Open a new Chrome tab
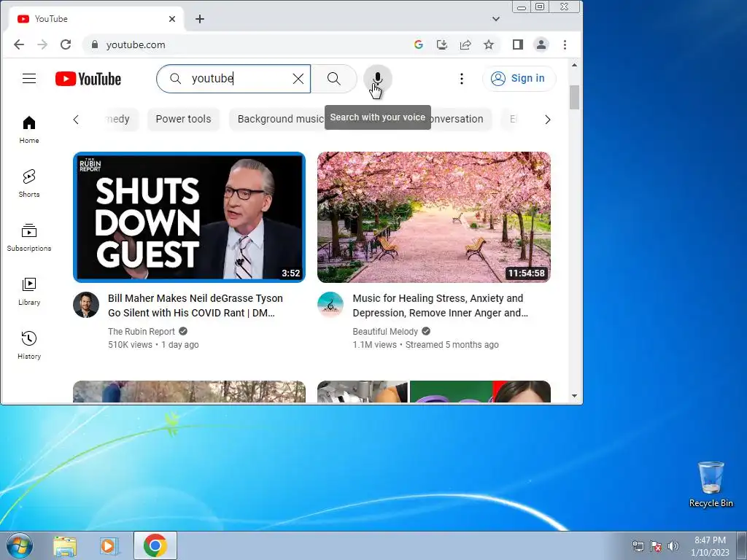 200,19
